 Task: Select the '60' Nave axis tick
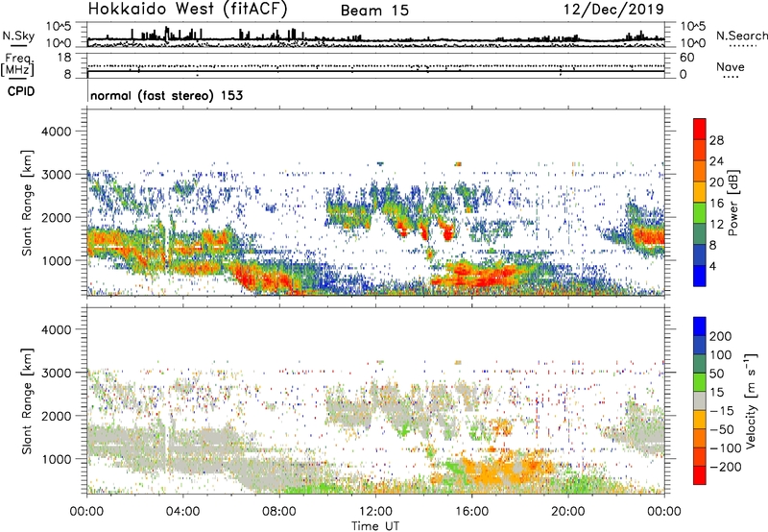(686, 58)
